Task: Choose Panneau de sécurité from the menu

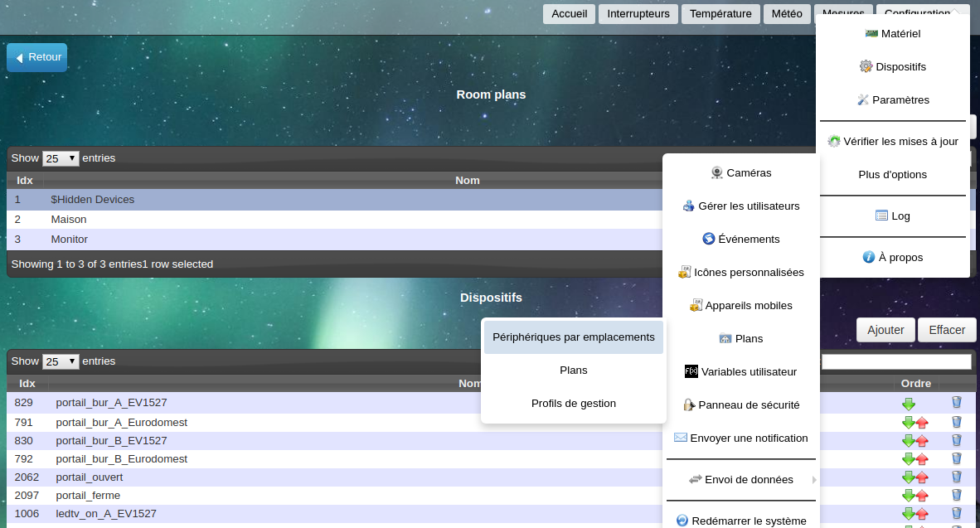Action: click(740, 405)
